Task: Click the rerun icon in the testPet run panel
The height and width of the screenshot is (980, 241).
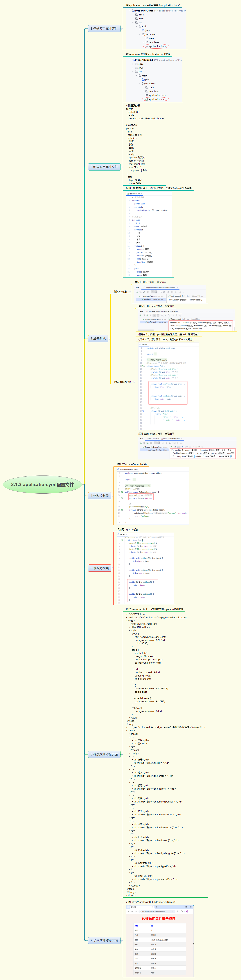Action: [137, 292]
